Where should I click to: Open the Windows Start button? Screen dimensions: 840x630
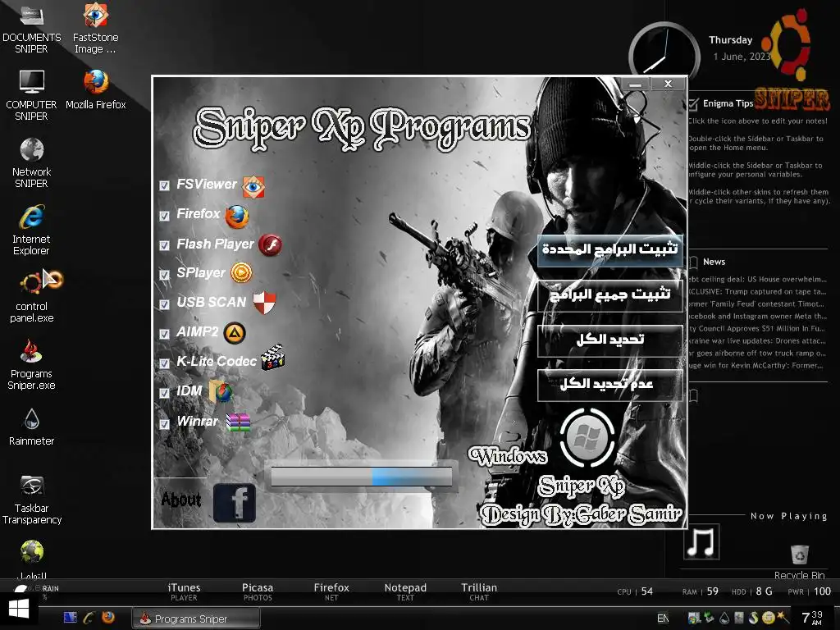click(x=19, y=609)
